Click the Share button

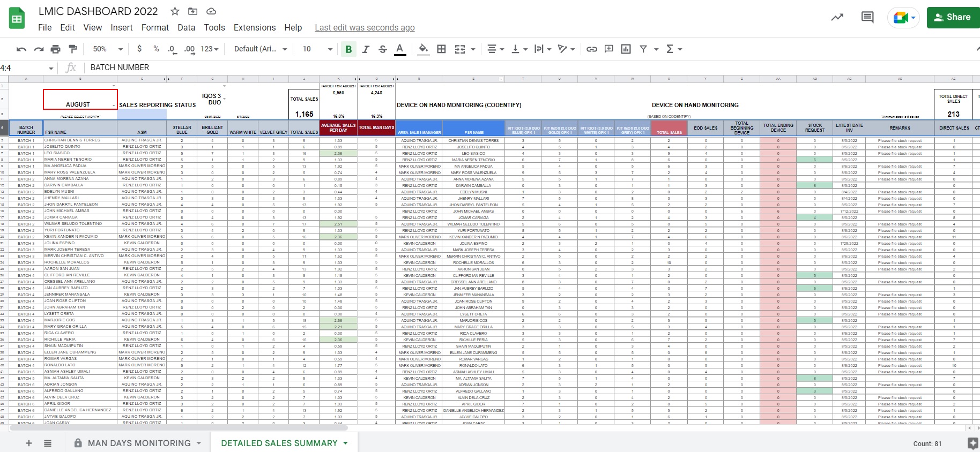tap(953, 17)
